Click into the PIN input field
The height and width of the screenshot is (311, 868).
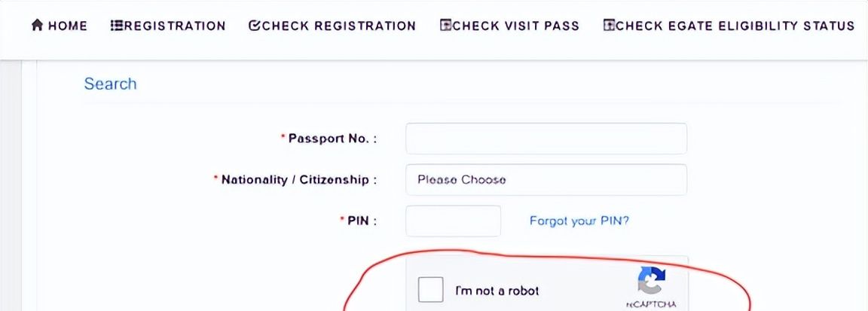(x=453, y=221)
